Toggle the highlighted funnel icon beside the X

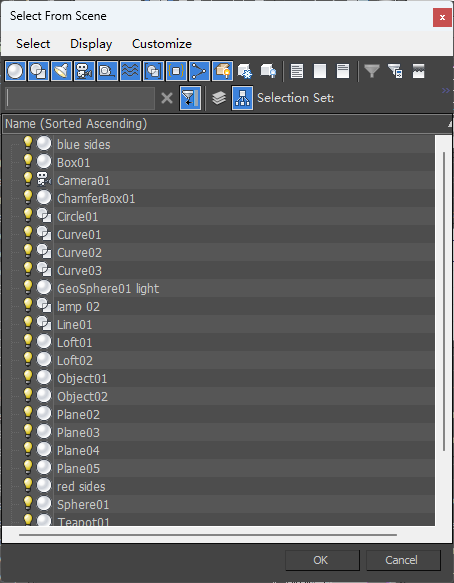(x=190, y=99)
